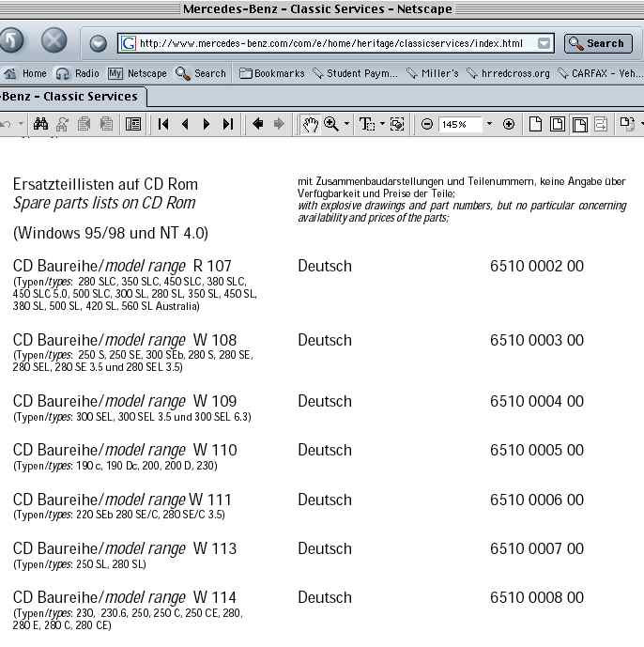Click 'Spare parts lists on CD Rom'
The height and width of the screenshot is (647, 644).
[104, 203]
